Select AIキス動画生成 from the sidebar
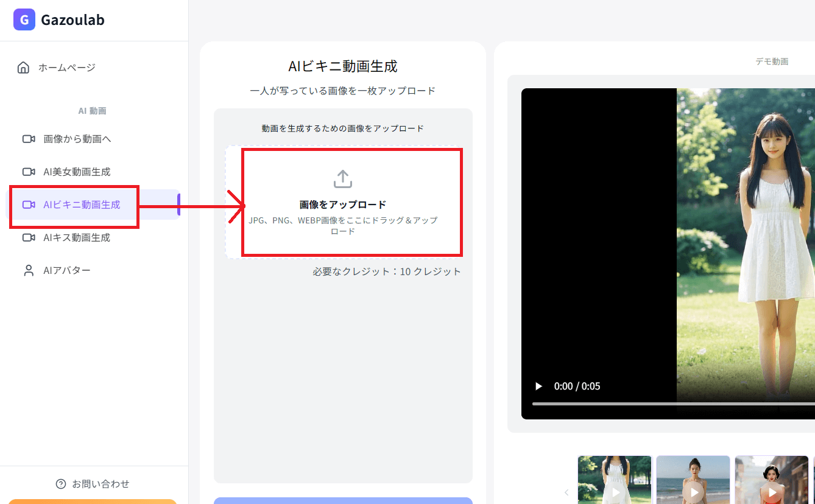This screenshot has width=815, height=504. [74, 237]
